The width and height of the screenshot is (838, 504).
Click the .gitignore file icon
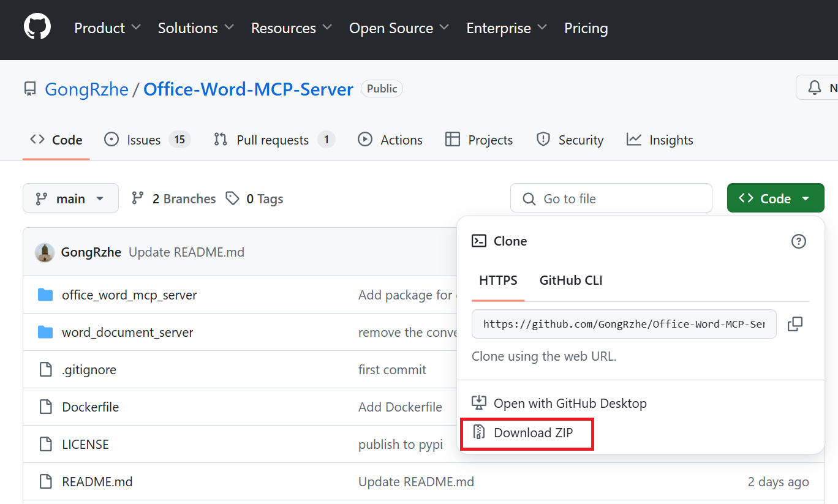[x=45, y=370]
